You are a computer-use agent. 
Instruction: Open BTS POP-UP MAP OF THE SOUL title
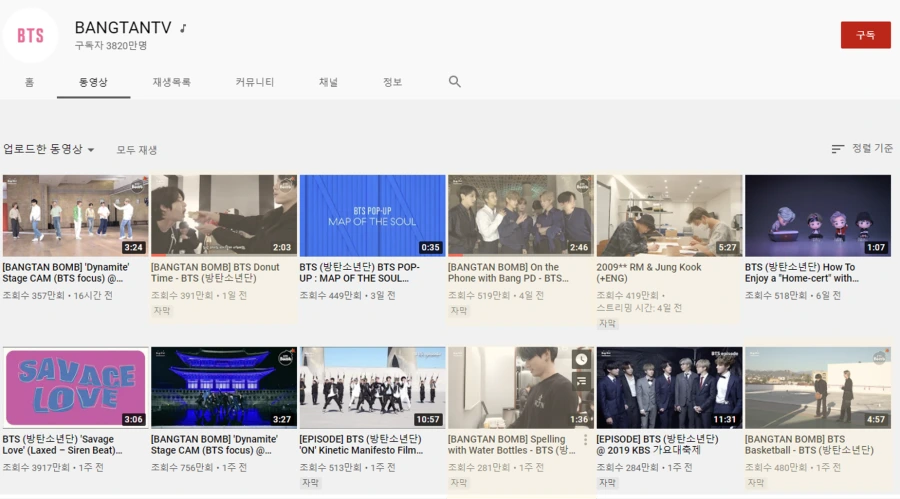(359, 273)
